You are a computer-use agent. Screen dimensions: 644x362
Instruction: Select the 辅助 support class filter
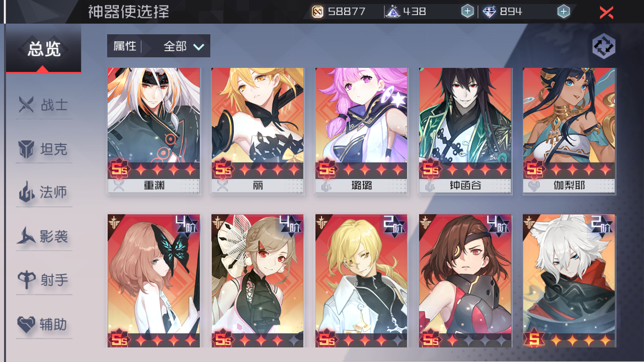[43, 324]
